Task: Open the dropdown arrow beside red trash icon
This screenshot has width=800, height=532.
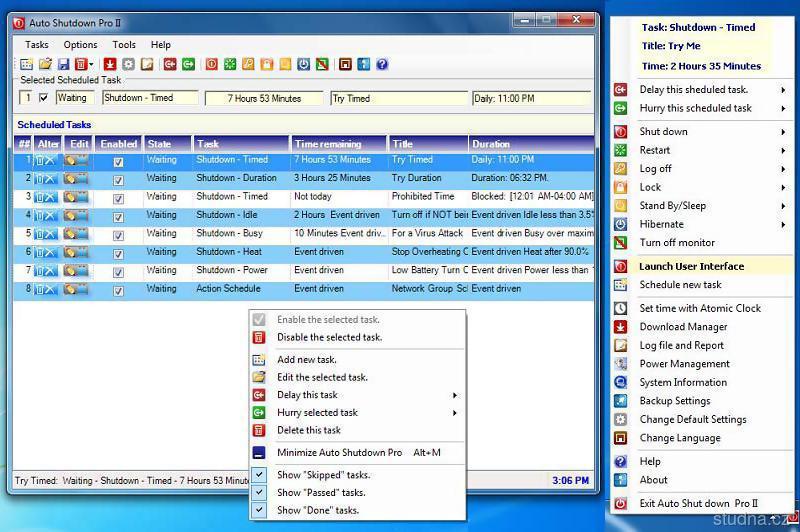Action: pos(91,64)
